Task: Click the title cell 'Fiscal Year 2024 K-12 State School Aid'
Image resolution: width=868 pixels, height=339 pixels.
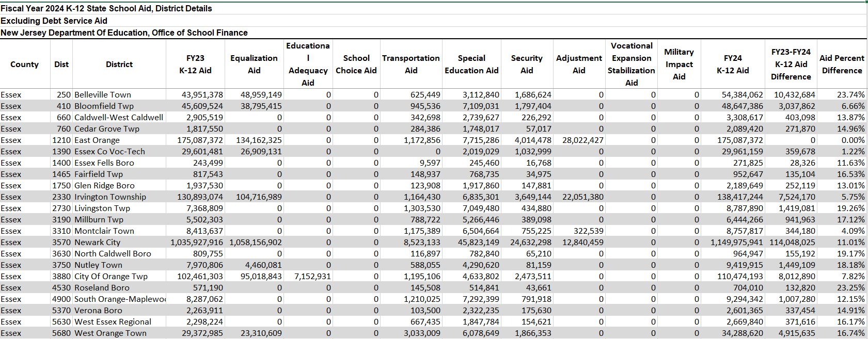Action: (106, 8)
